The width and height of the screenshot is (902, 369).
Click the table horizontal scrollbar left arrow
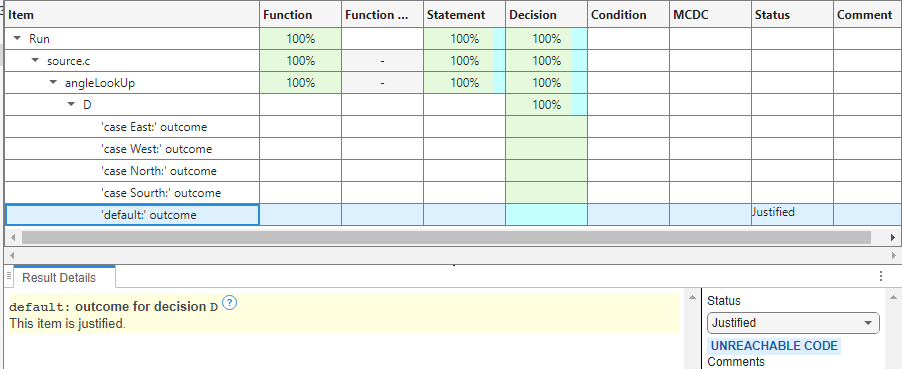coord(13,237)
